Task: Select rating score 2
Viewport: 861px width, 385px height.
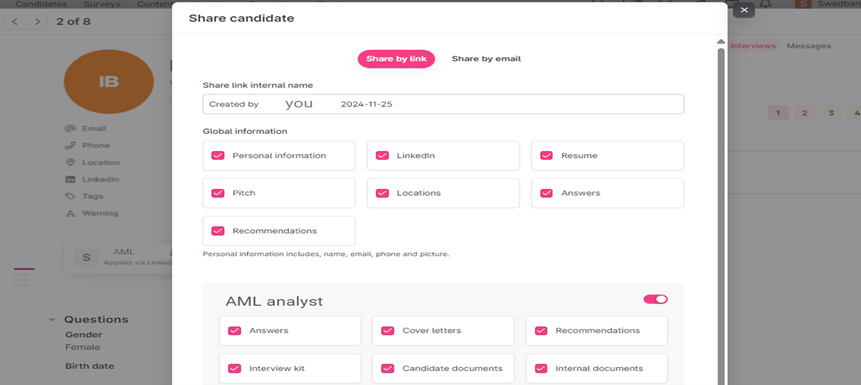Action: tap(804, 113)
